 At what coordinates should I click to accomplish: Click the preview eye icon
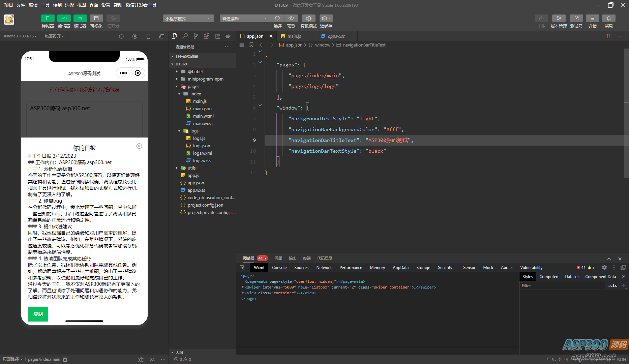pyautogui.click(x=291, y=18)
